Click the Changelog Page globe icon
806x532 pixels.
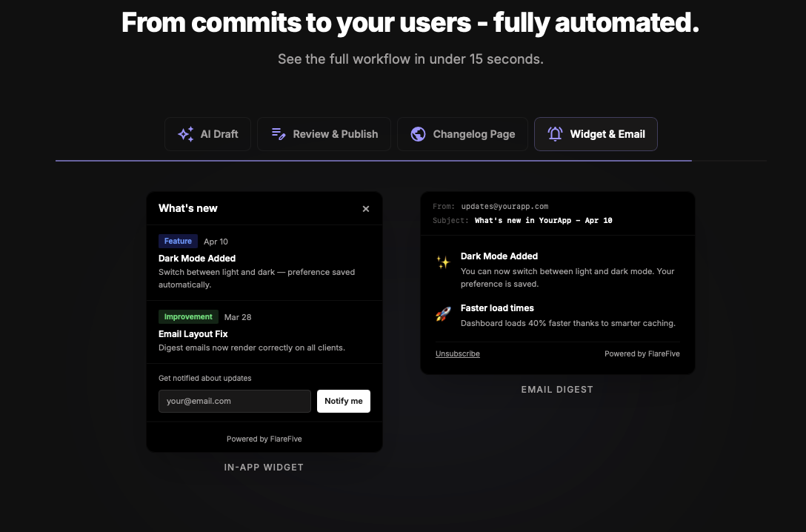(418, 134)
